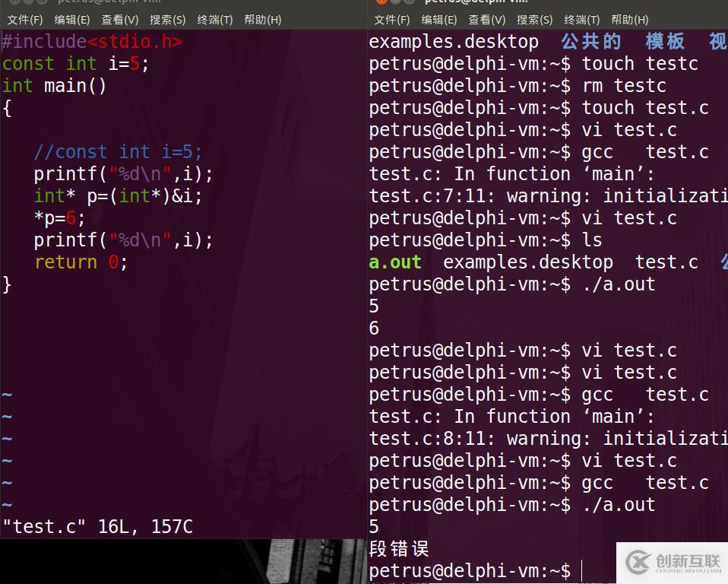Screen dimensions: 728x584
Task: Click the output value '6' in terminal
Action: point(374,328)
